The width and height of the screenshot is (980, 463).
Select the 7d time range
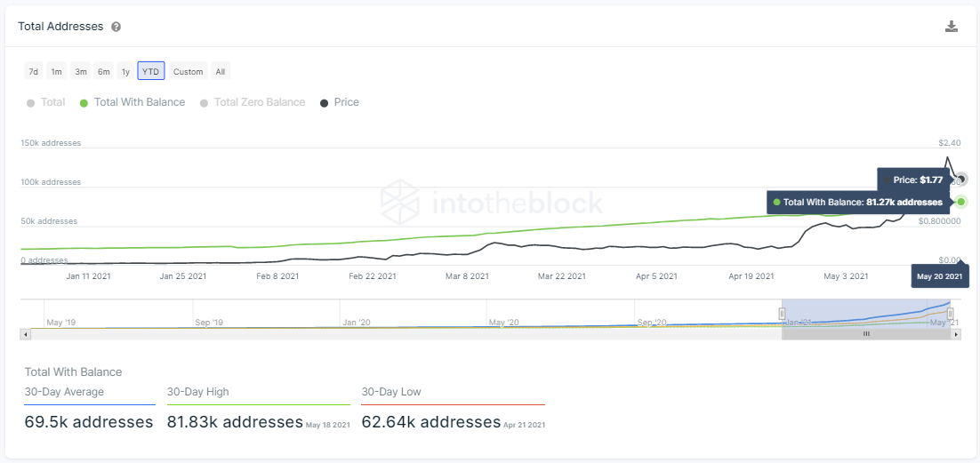(34, 71)
